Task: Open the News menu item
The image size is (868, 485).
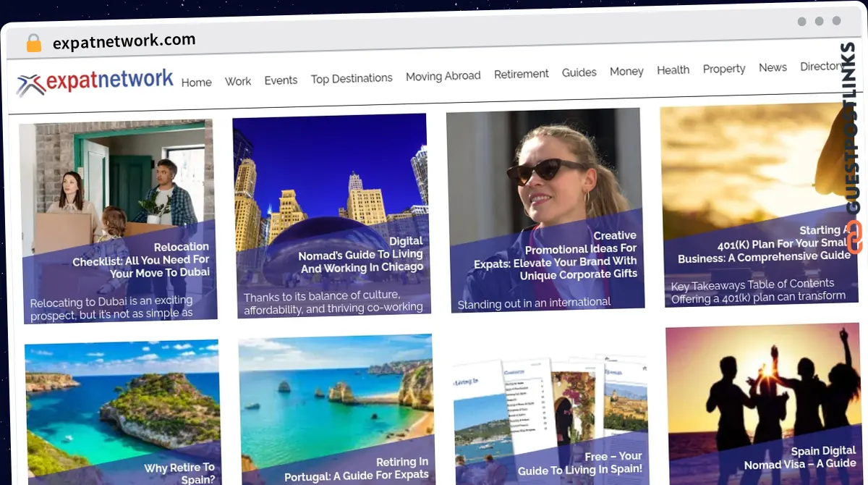Action: coord(773,67)
